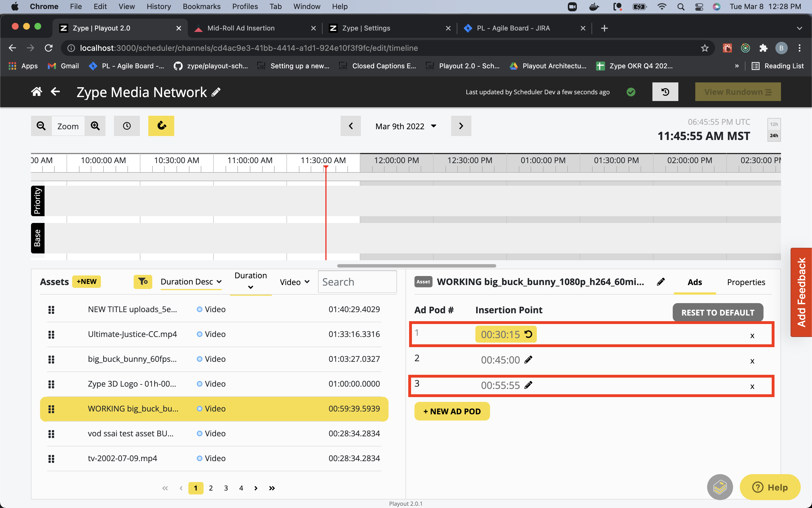Switch to the Properties tab

click(746, 282)
